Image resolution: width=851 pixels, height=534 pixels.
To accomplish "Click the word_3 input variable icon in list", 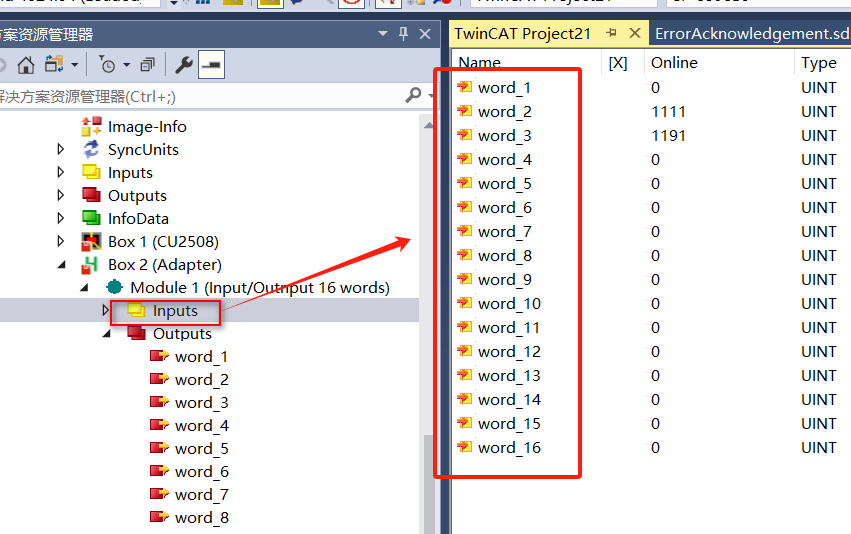I will click(464, 136).
